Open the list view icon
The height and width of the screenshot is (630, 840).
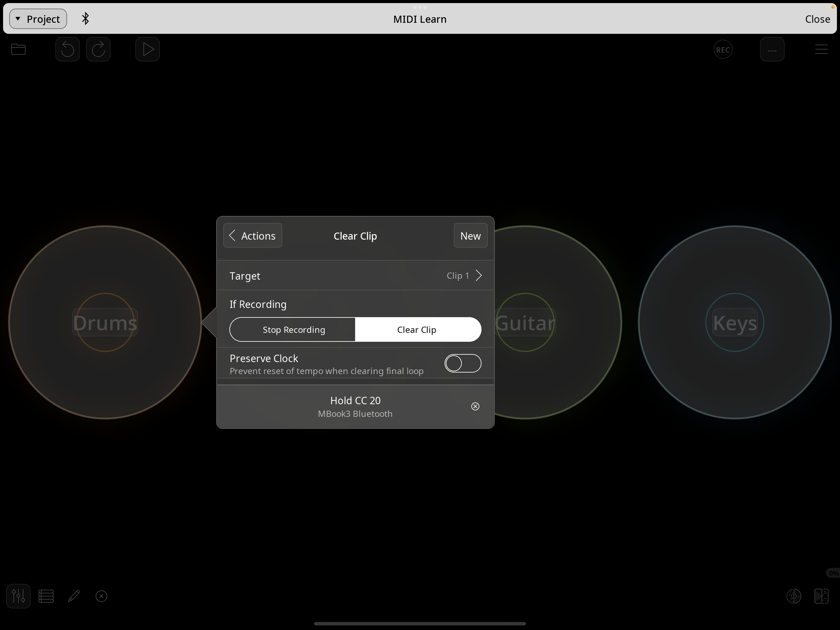click(x=46, y=596)
